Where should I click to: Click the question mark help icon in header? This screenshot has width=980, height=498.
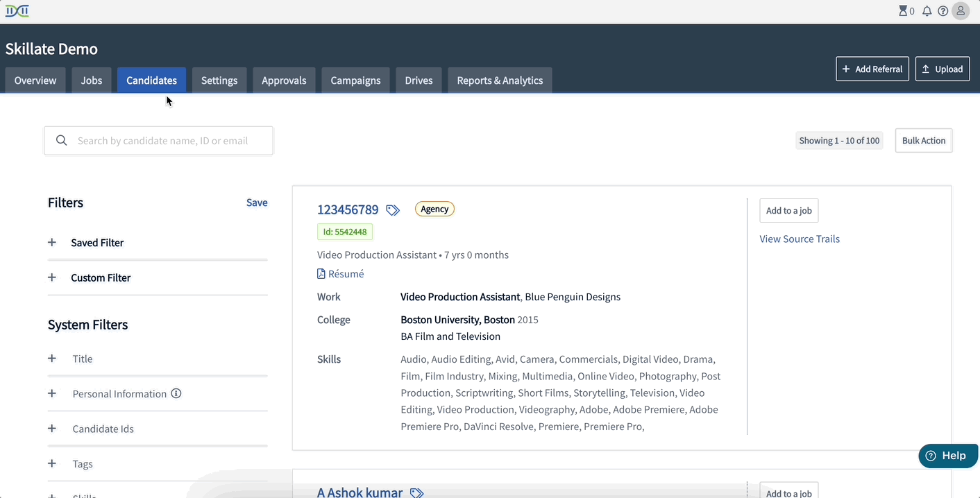click(x=943, y=11)
